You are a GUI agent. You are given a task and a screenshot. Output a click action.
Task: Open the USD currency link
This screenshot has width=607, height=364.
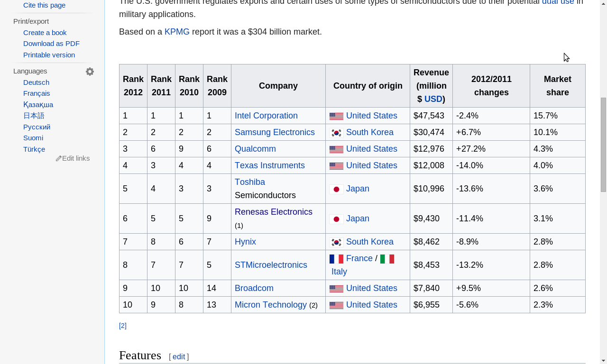pos(433,99)
